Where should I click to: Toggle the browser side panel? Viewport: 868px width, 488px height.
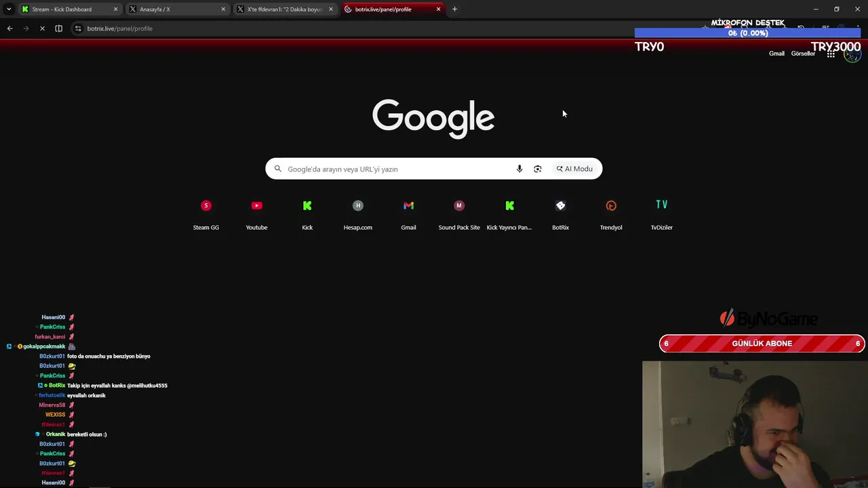[58, 28]
